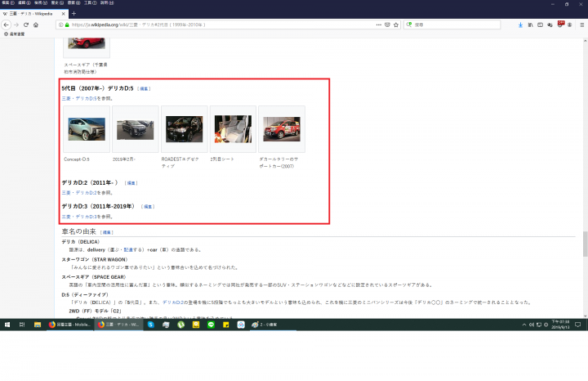This screenshot has height=381, width=588.
Task: Open the ROADEST thumbnail image
Action: pyautogui.click(x=184, y=128)
